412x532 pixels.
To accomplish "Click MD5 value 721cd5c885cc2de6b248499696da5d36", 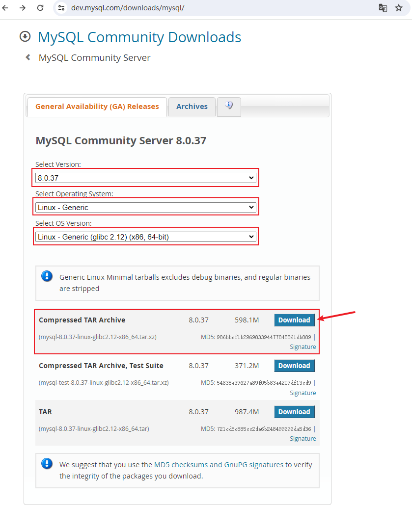I will (264, 429).
